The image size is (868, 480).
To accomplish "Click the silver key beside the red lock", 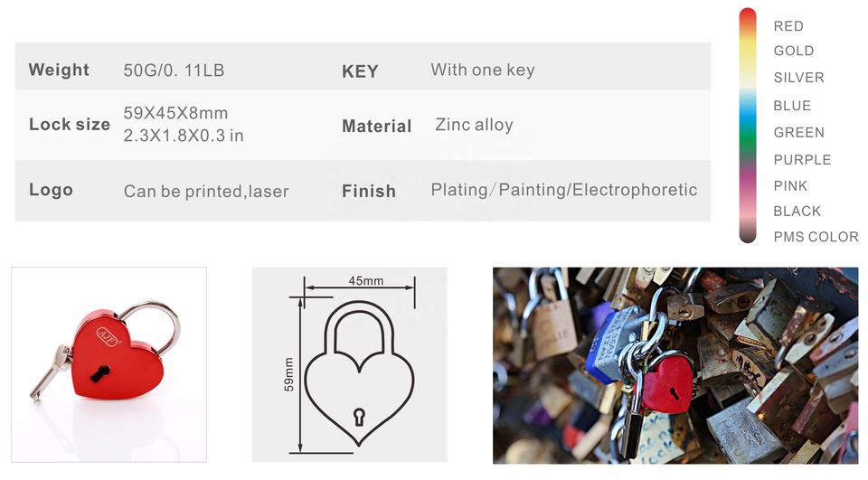I will 49,373.
